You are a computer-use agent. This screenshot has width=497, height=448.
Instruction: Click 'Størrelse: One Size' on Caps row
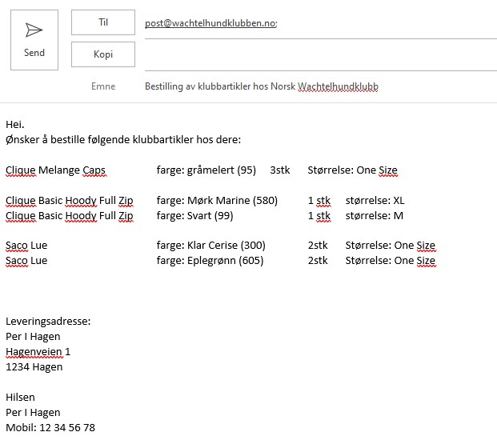click(352, 170)
